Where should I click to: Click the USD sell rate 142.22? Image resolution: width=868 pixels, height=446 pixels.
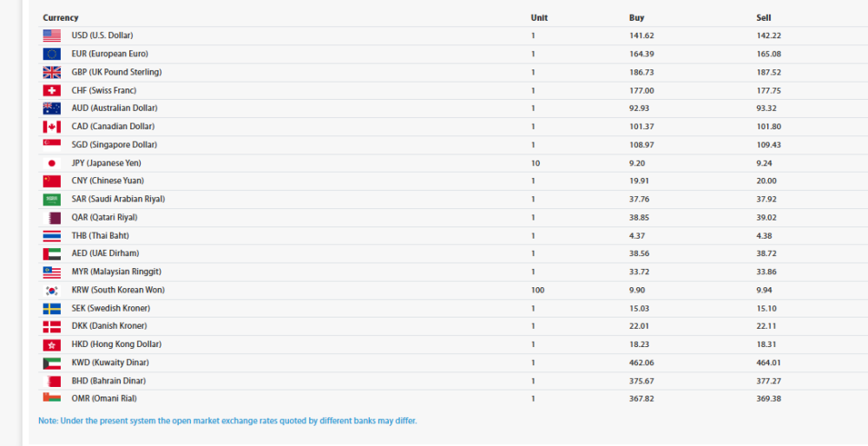tap(768, 36)
